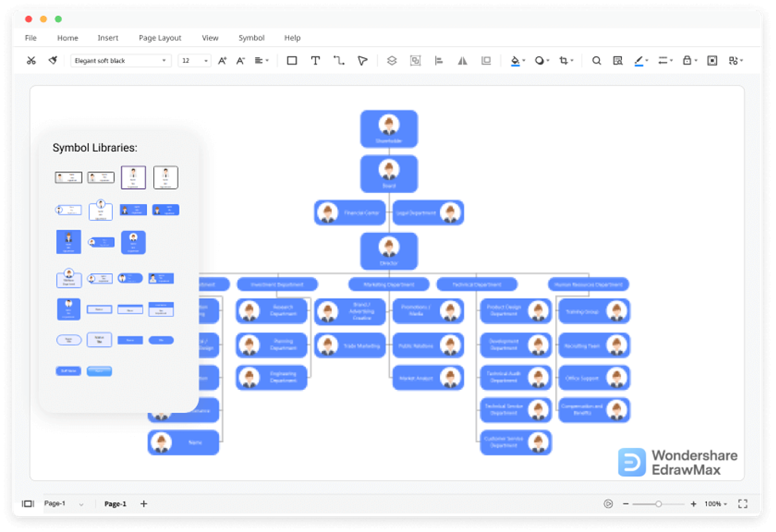
Task: Select the Office Support node
Action: (x=594, y=378)
